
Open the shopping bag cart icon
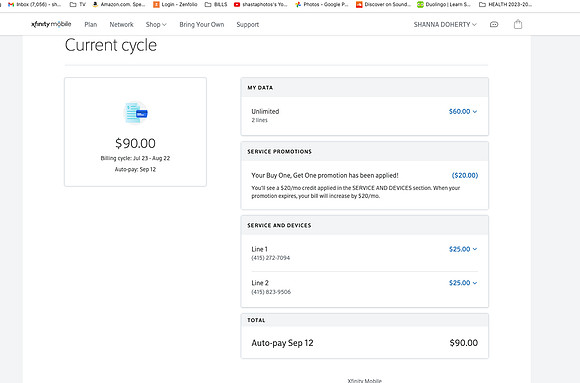[x=518, y=24]
